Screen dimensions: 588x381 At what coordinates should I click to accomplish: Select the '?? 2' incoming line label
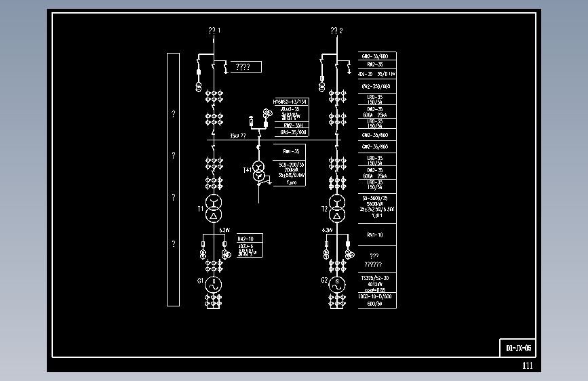click(336, 31)
